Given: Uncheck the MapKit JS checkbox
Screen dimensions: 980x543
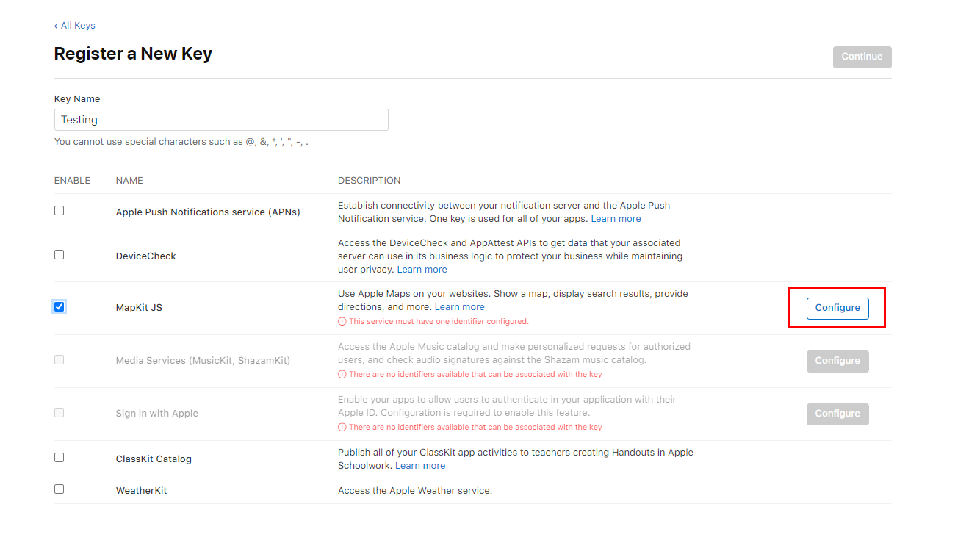Looking at the screenshot, I should (60, 306).
